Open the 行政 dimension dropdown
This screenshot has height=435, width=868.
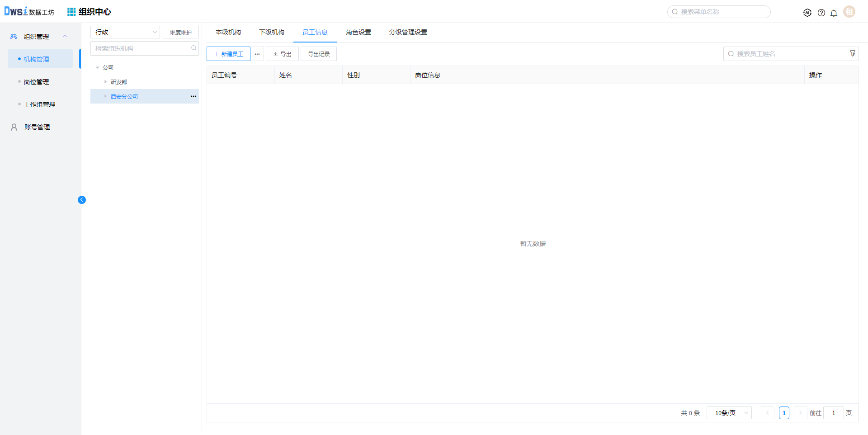[125, 32]
